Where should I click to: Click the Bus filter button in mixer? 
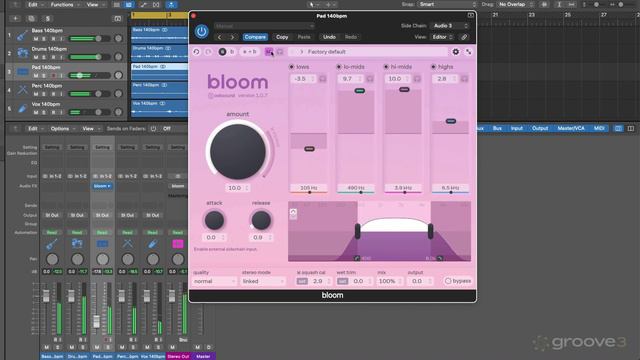tap(497, 129)
